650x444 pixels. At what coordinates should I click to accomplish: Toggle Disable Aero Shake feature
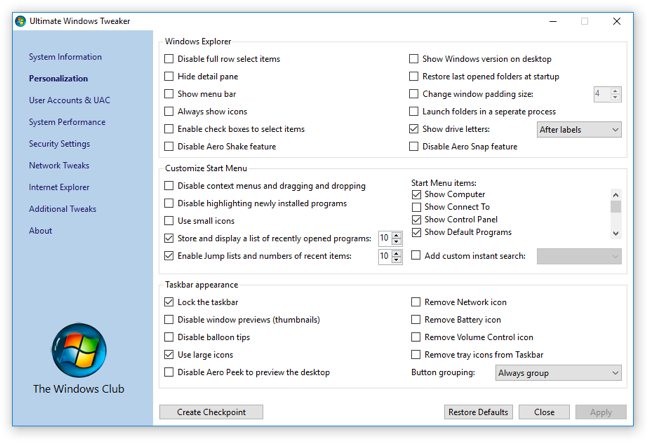(x=169, y=146)
